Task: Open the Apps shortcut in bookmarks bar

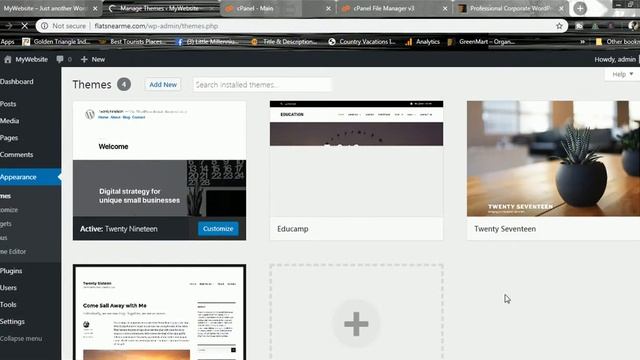Action: pos(7,42)
